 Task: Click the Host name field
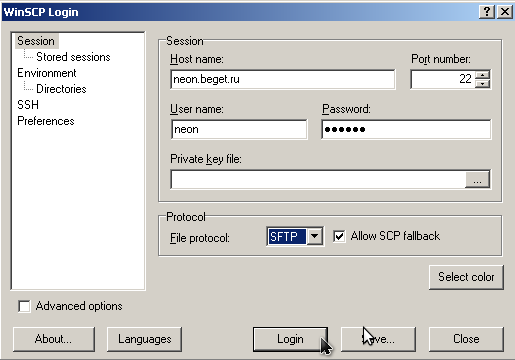click(283, 79)
